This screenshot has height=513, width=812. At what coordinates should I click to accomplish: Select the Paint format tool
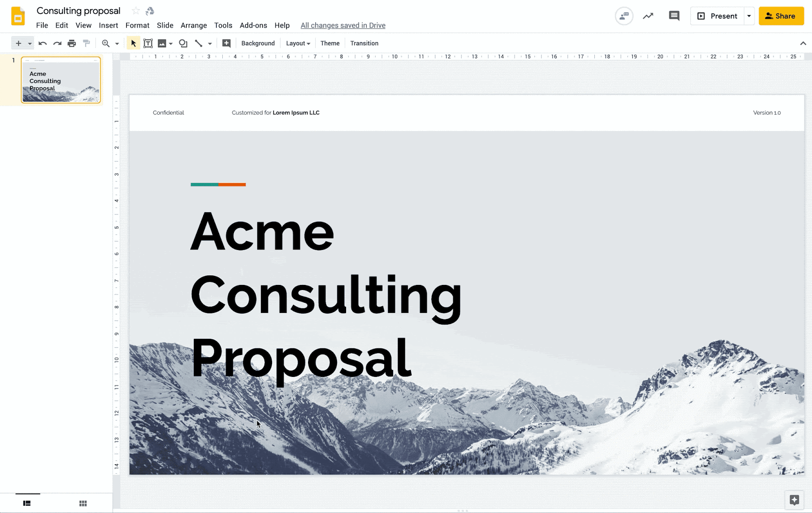[86, 44]
